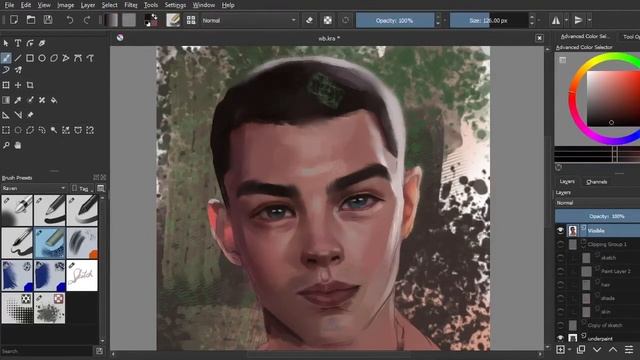Select the Calligraphy tool

[x=42, y=43]
